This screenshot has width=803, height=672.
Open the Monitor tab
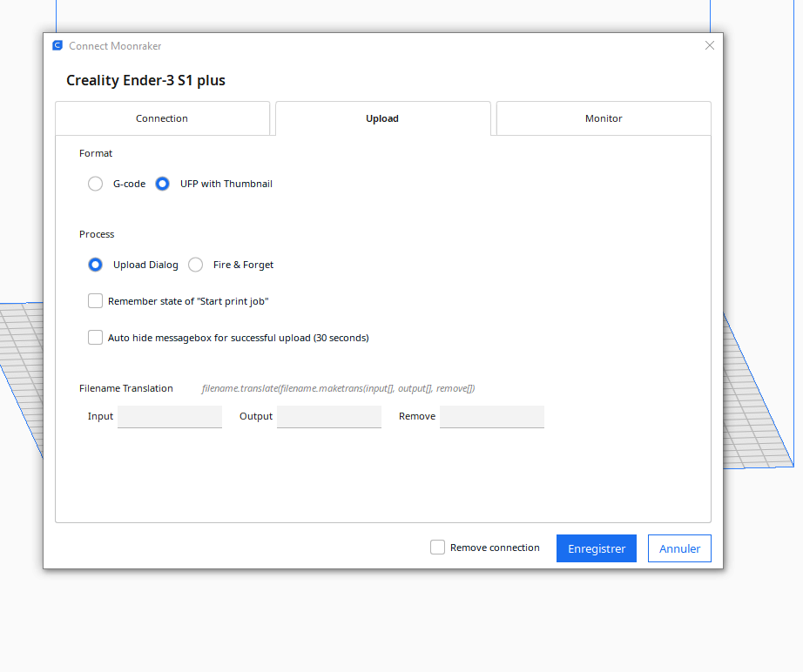[604, 118]
